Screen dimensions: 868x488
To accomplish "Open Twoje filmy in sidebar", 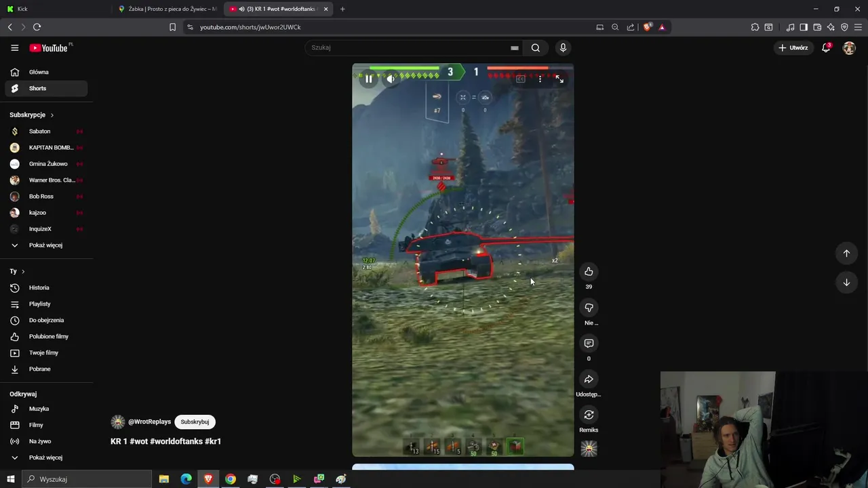I will [x=45, y=352].
